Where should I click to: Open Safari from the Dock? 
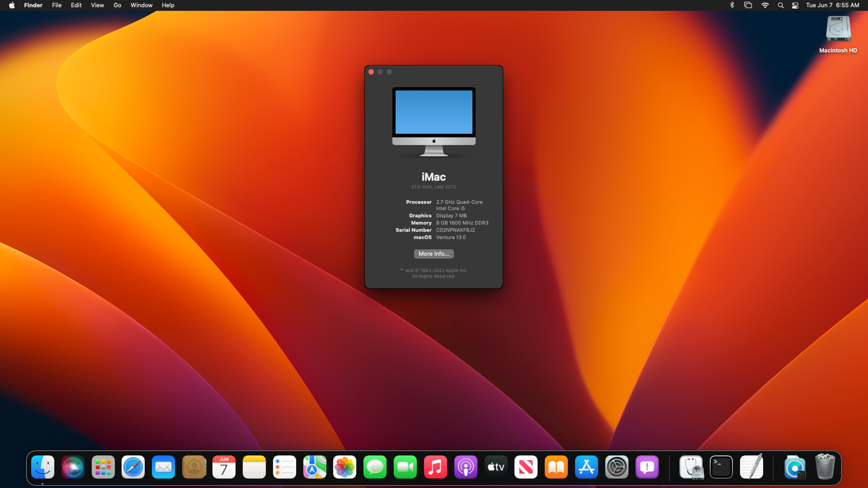coord(133,467)
